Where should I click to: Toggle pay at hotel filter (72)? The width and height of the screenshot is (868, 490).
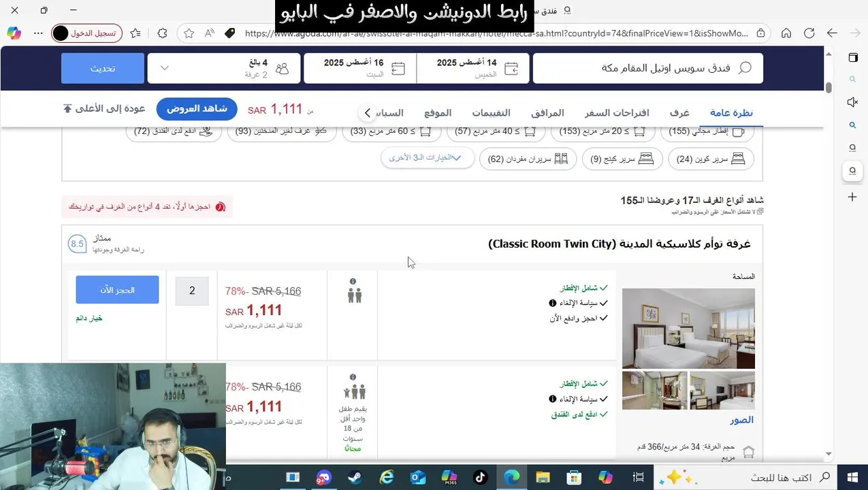tap(174, 131)
